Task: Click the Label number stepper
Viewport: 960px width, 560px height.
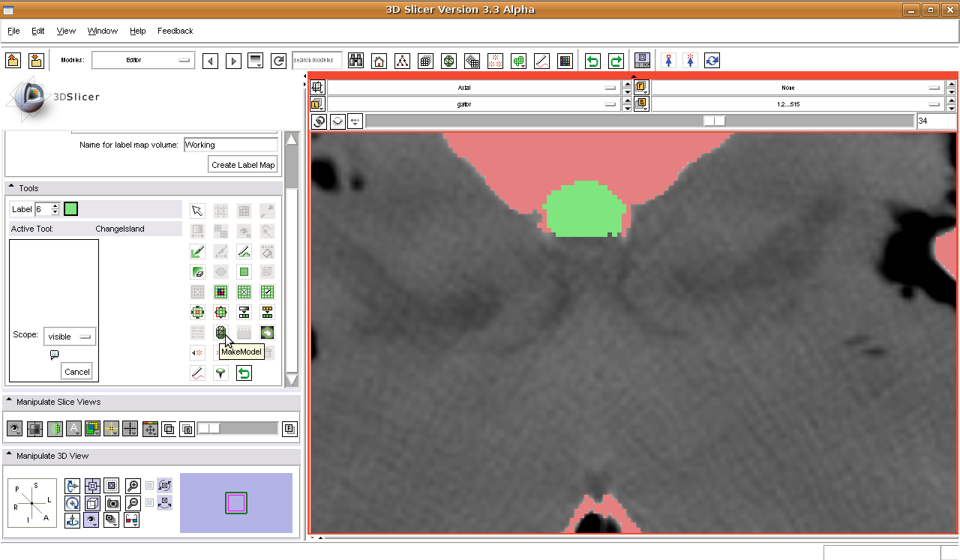Action: [x=55, y=209]
